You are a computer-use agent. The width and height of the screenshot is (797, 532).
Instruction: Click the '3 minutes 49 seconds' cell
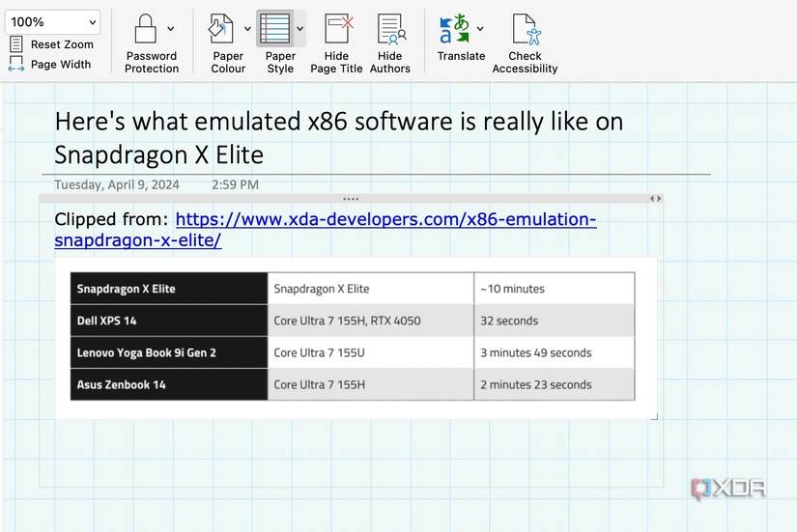pos(555,352)
